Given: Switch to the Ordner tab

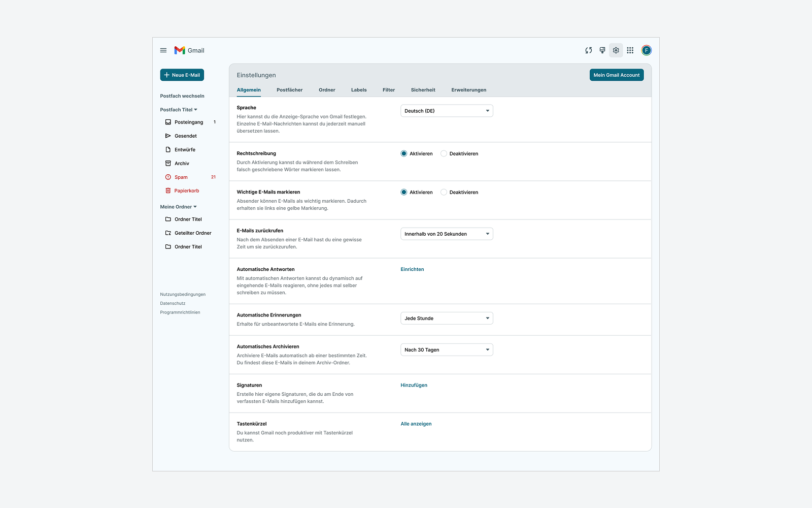Looking at the screenshot, I should click(327, 90).
